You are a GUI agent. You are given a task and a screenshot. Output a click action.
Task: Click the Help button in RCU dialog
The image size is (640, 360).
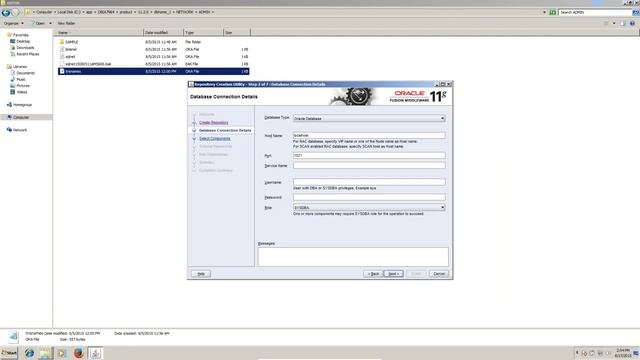click(201, 273)
